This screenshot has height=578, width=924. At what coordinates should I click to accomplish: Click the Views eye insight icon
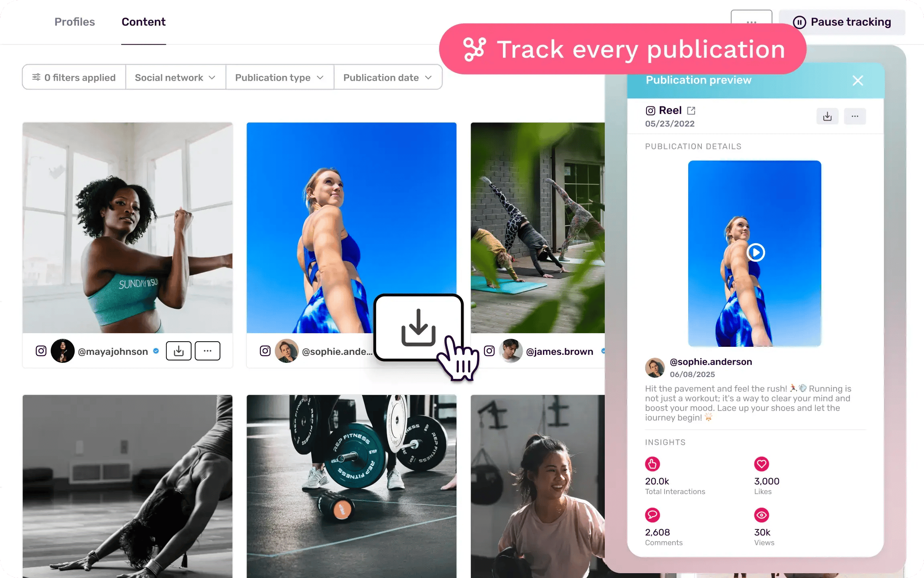[x=761, y=515]
